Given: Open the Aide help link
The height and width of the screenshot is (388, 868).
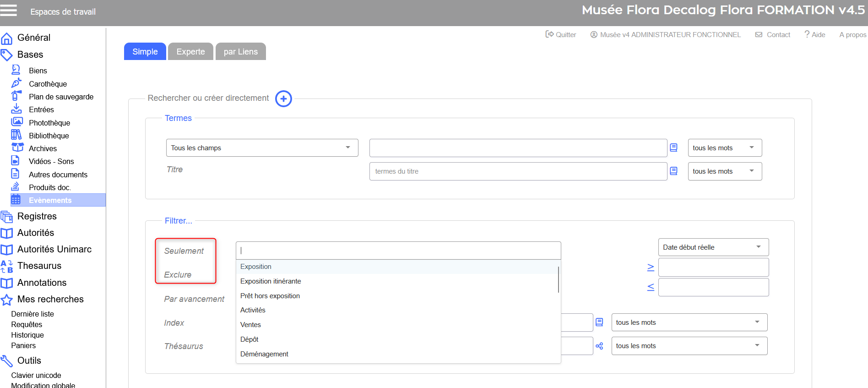Looking at the screenshot, I should click(x=815, y=35).
